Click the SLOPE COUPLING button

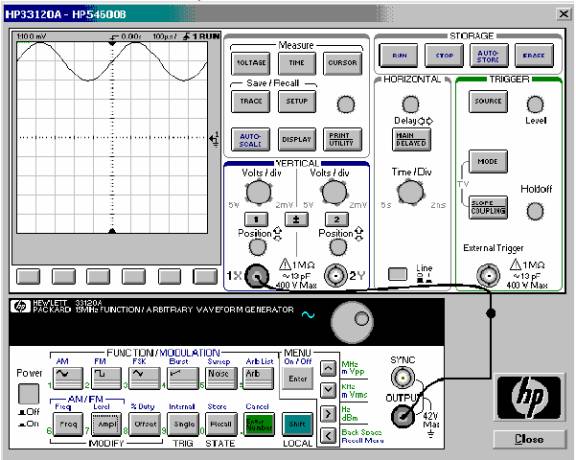point(488,208)
